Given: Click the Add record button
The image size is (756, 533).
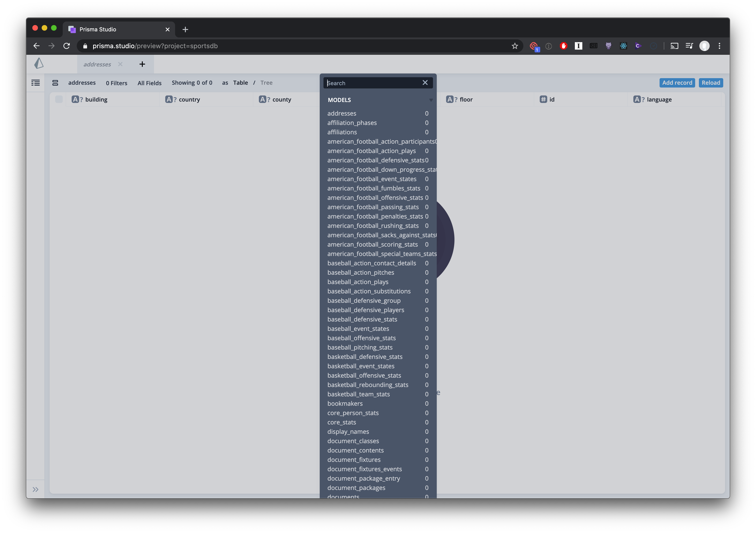Looking at the screenshot, I should [x=677, y=83].
